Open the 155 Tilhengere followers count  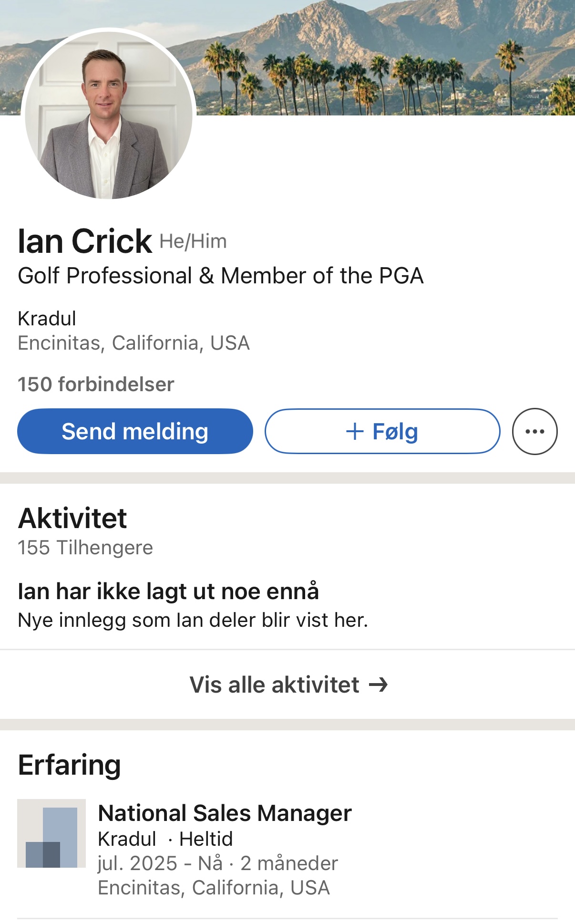pyautogui.click(x=85, y=548)
